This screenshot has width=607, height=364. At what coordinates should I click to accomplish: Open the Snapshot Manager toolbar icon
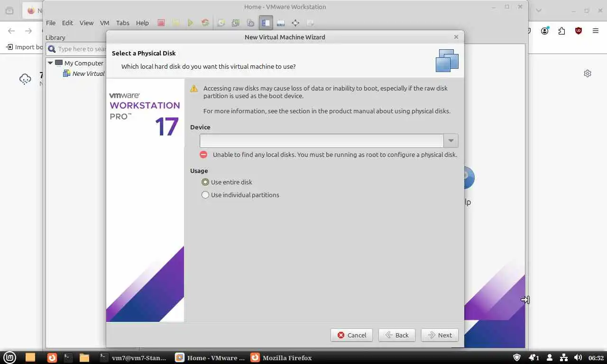(x=250, y=23)
